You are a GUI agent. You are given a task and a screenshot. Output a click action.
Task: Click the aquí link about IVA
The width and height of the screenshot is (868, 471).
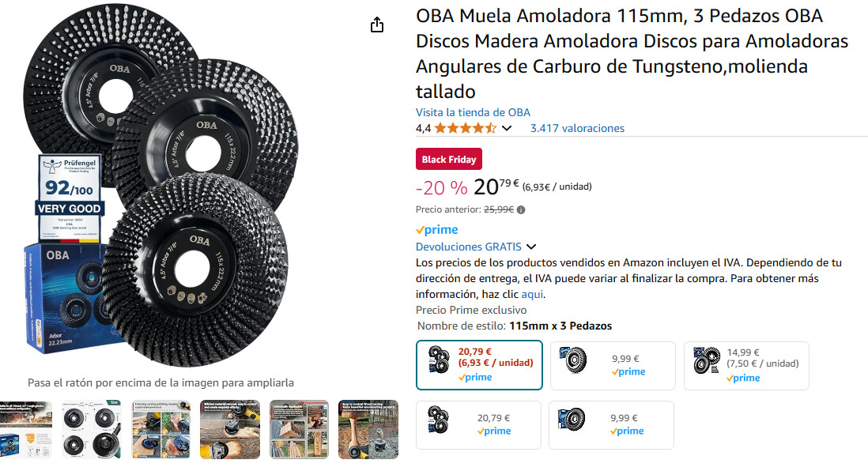click(x=532, y=294)
